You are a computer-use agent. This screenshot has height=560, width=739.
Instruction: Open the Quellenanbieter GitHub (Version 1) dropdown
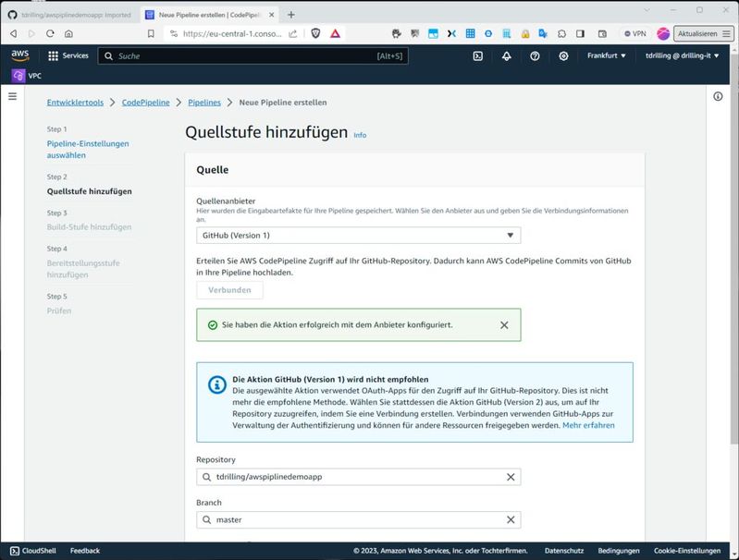(358, 236)
